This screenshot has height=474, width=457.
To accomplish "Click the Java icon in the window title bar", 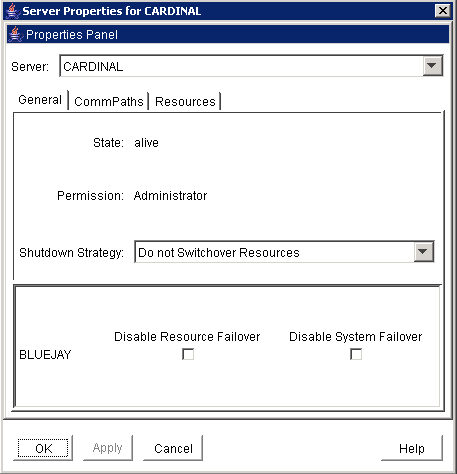I will point(13,11).
